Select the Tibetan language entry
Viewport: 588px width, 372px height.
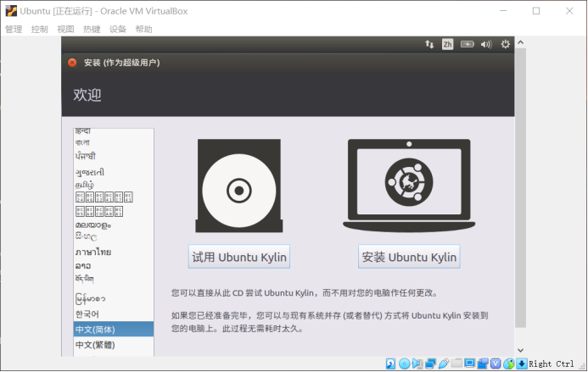114,279
